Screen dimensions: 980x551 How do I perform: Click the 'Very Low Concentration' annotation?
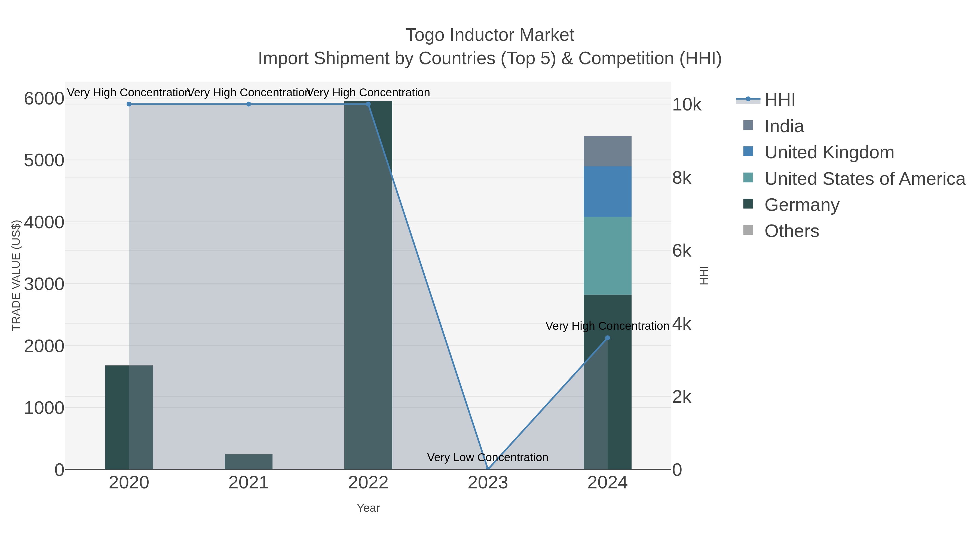pos(488,457)
